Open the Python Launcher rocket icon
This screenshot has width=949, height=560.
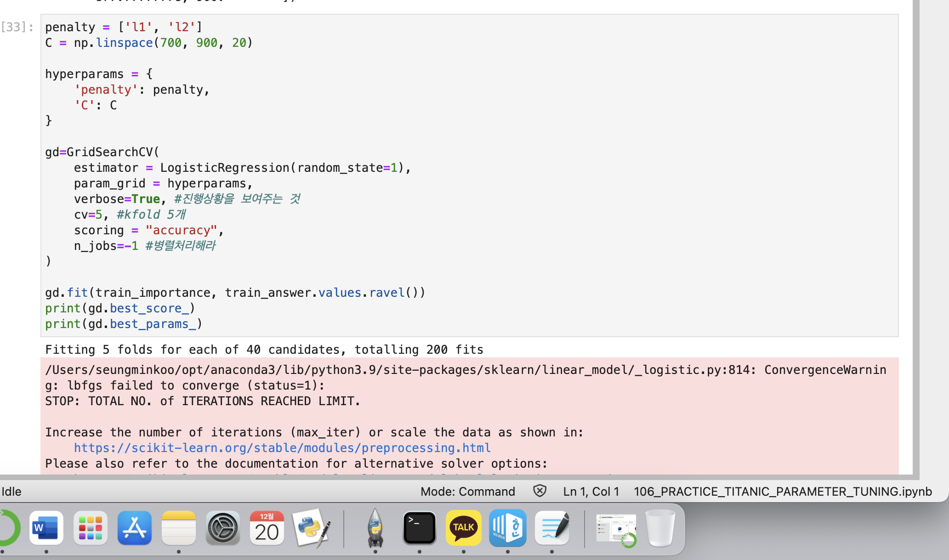[375, 528]
